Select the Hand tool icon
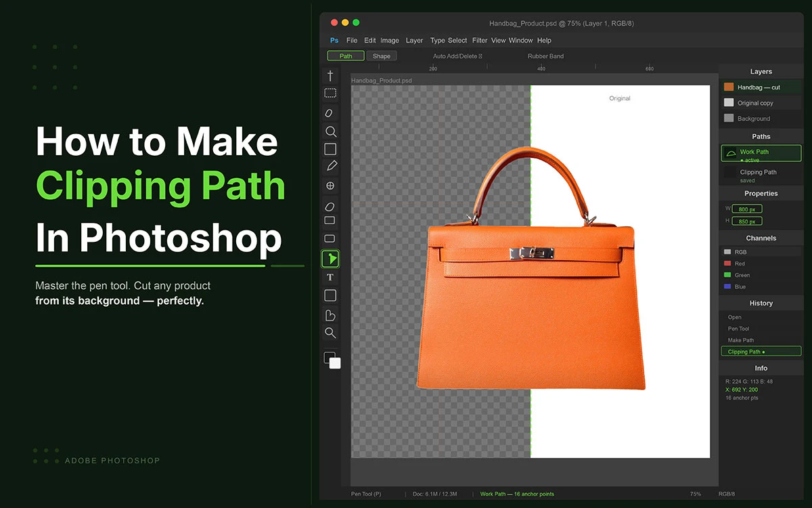 [x=330, y=315]
